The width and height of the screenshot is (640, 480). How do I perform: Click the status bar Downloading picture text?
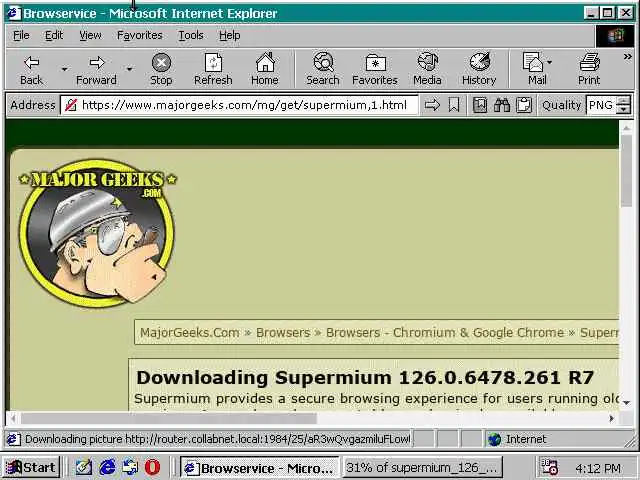[217, 439]
